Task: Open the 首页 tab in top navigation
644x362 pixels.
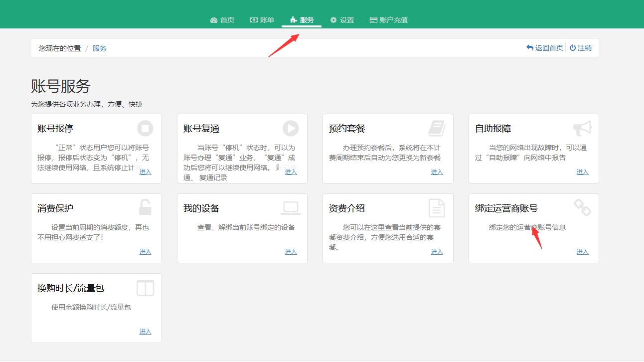Action: pos(222,20)
